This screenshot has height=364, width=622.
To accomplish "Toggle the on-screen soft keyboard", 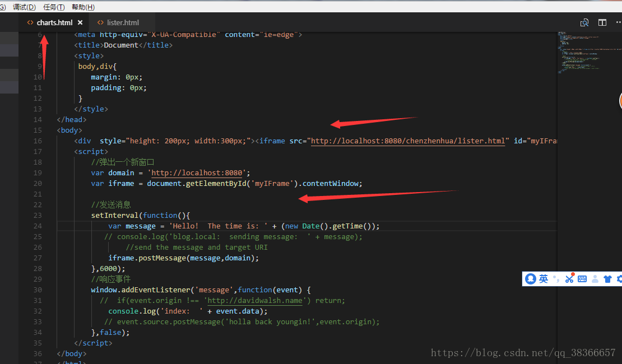I will coord(582,278).
